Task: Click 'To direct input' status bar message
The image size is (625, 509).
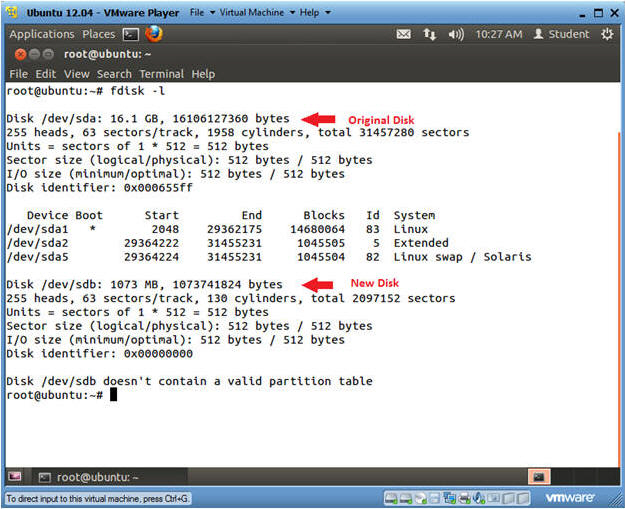Action: [x=98, y=498]
